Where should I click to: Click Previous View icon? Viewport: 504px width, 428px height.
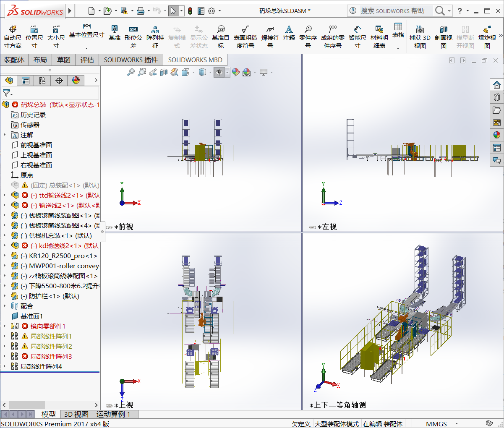[153, 72]
